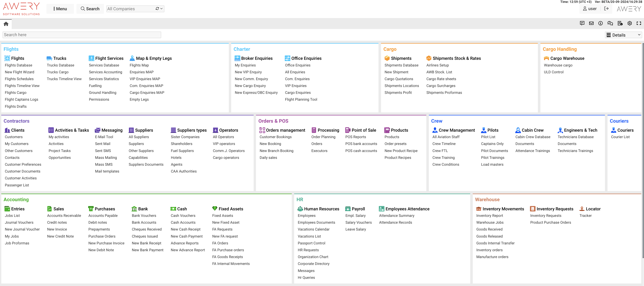Toggle fullscreen mode icon

click(639, 23)
